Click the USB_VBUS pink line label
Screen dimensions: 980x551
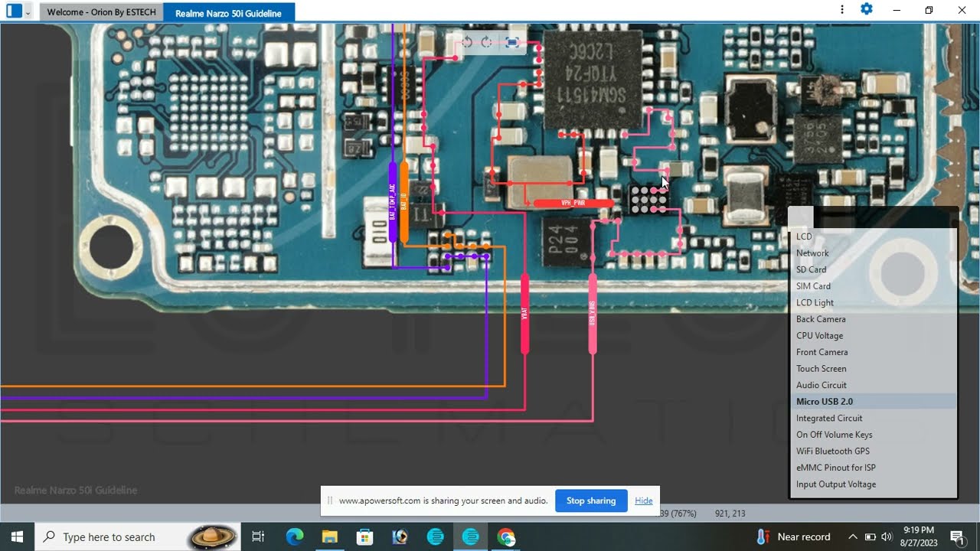click(592, 314)
